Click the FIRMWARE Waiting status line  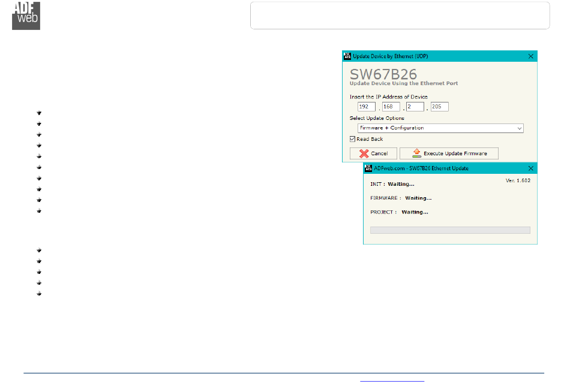click(401, 198)
